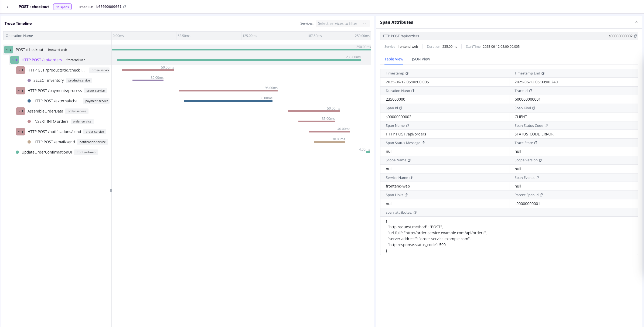
Task: Collapse the AssembleOrderData span children
Action: pyautogui.click(x=21, y=111)
